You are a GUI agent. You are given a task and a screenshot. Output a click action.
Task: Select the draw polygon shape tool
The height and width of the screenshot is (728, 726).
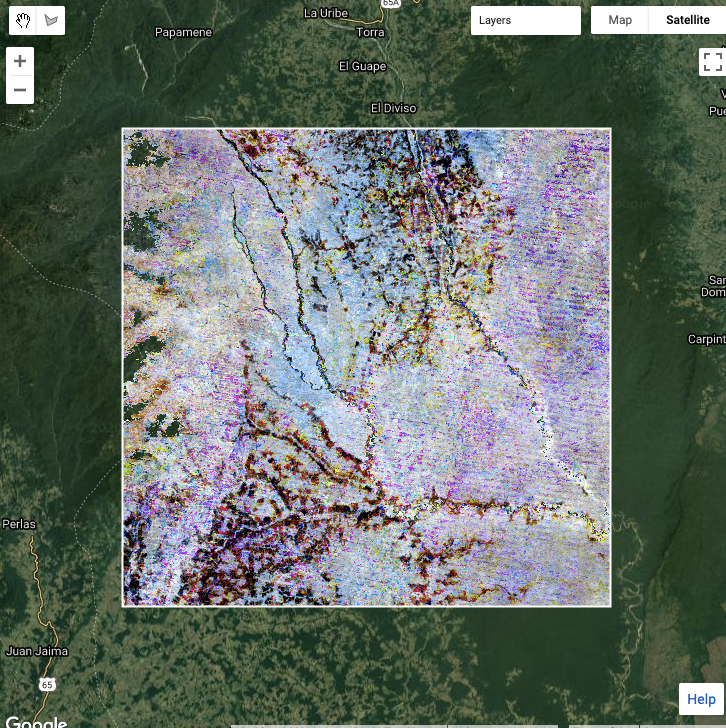pos(51,20)
